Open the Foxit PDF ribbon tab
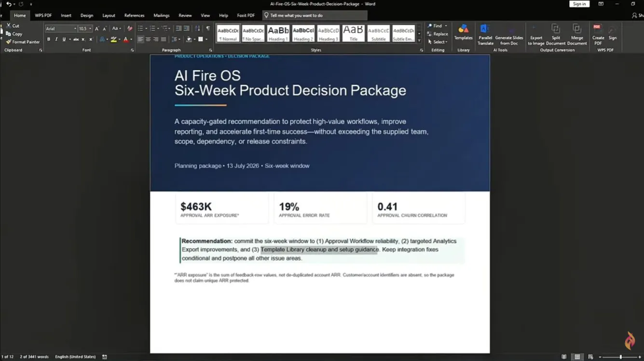 (246, 15)
